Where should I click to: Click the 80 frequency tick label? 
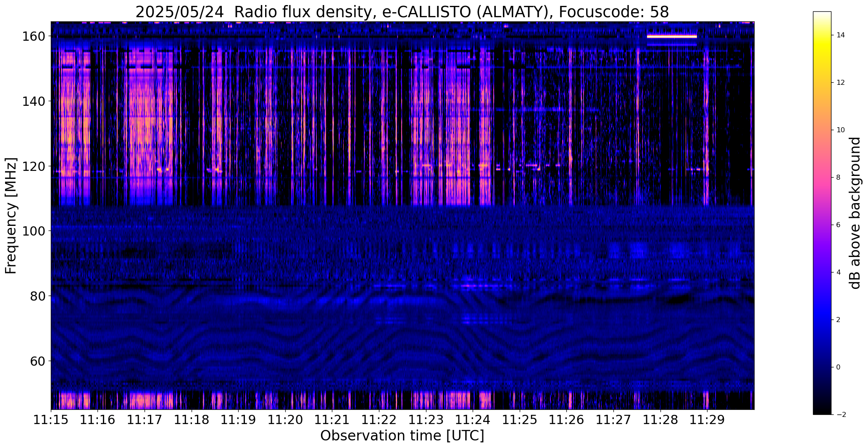(x=38, y=296)
